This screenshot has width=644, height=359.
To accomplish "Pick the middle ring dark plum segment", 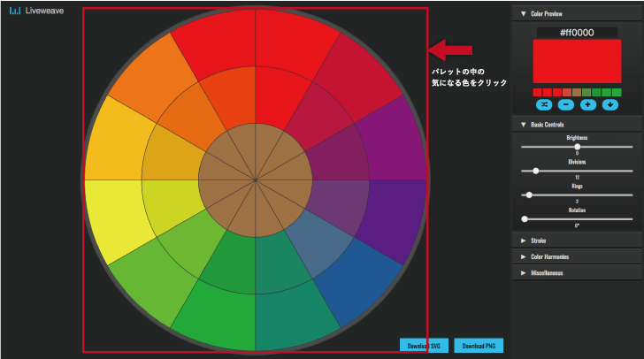I will (340, 157).
